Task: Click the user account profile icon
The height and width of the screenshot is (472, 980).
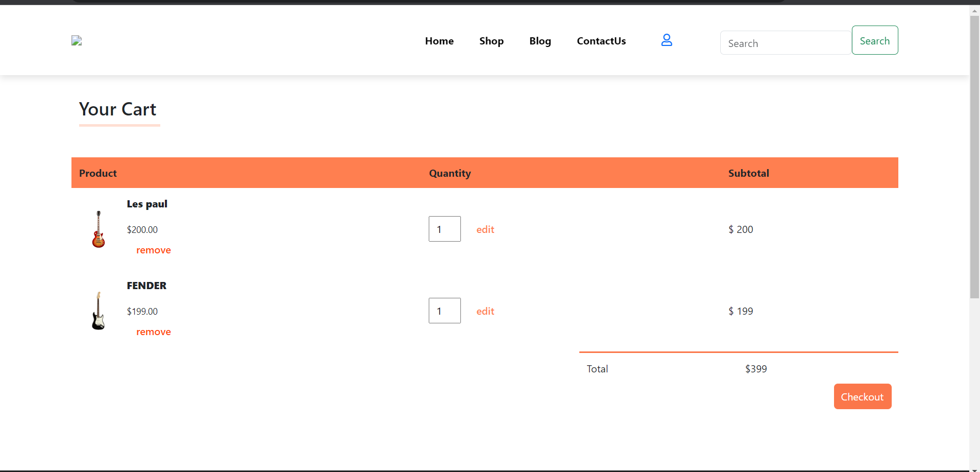Action: click(666, 40)
